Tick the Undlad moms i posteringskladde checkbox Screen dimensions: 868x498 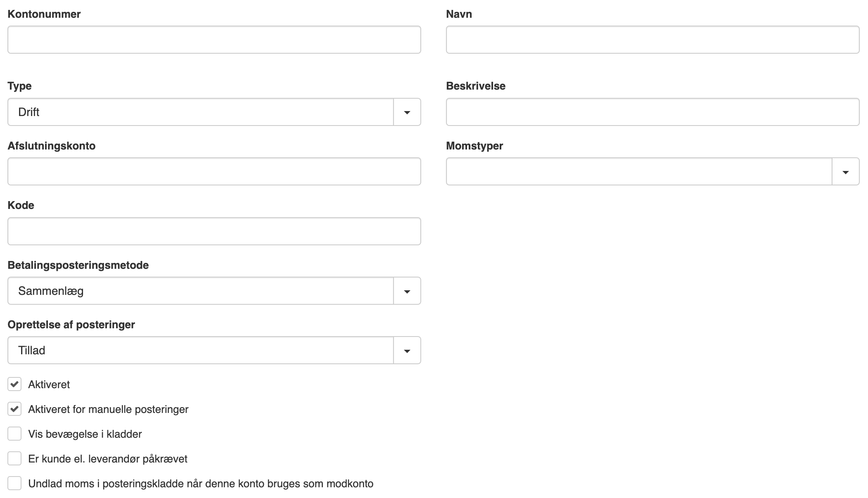click(x=14, y=484)
